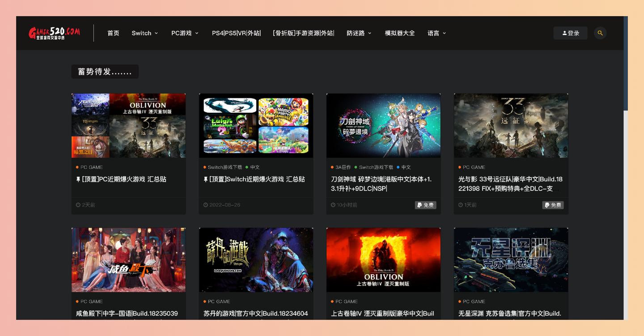Click the 10小时前 timestamp on 刀剑神域 card
This screenshot has width=644, height=336.
point(344,205)
